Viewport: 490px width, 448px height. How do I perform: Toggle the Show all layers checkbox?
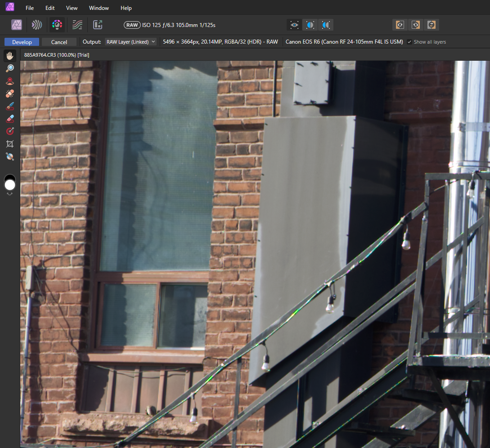pos(409,42)
